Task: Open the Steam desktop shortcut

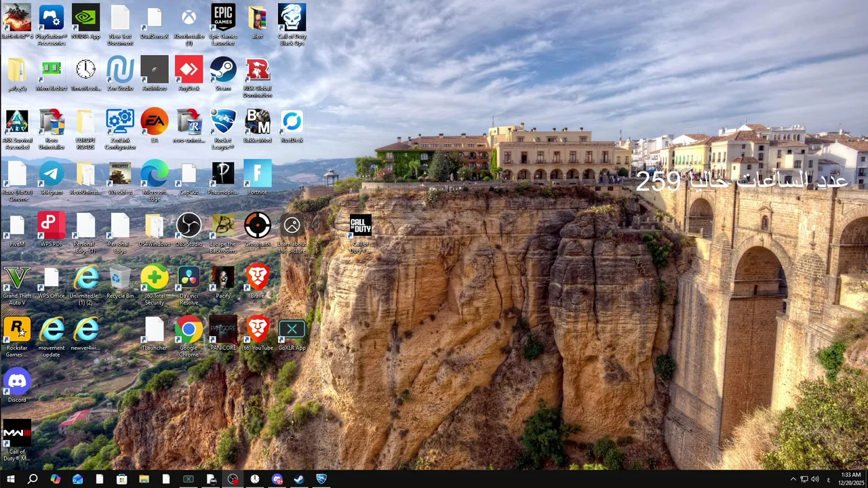Action: point(223,74)
